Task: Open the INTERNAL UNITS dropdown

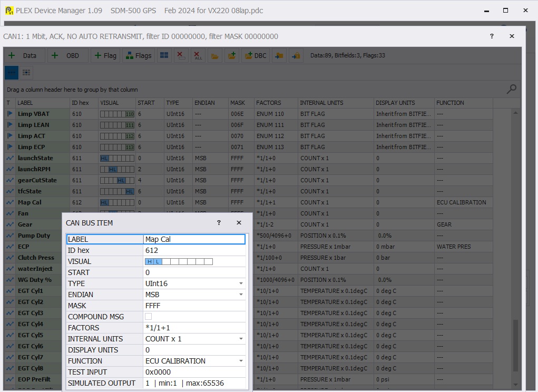Action: click(x=241, y=339)
